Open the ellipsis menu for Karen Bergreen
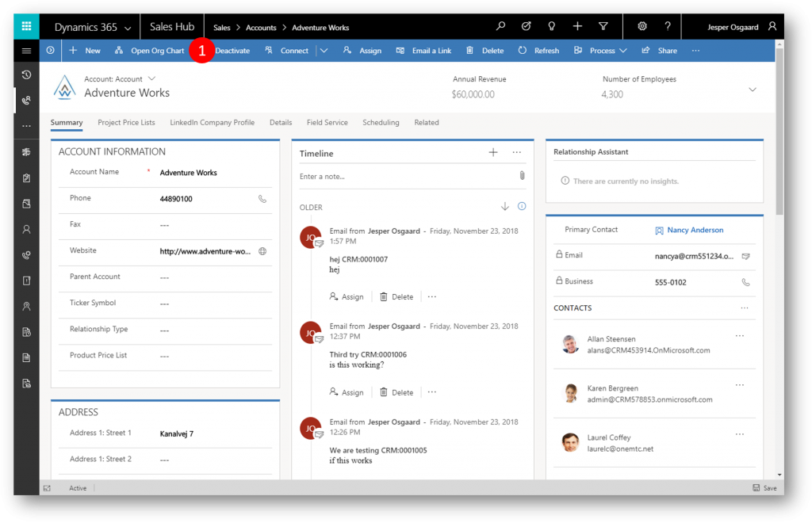812x523 pixels. click(740, 385)
